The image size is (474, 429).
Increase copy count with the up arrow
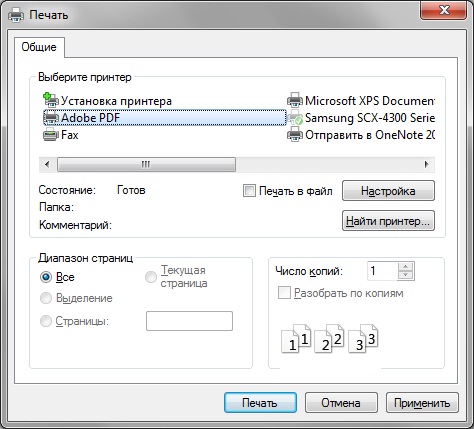(406, 267)
